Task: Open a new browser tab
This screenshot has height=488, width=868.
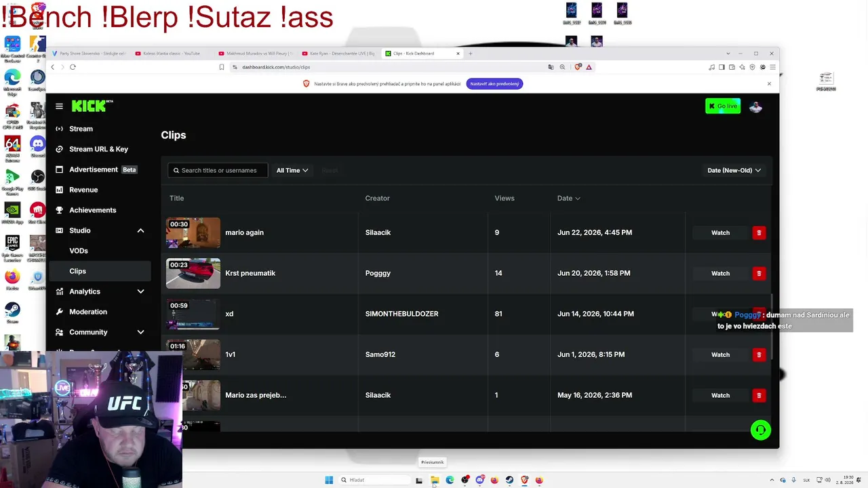Action: [470, 54]
